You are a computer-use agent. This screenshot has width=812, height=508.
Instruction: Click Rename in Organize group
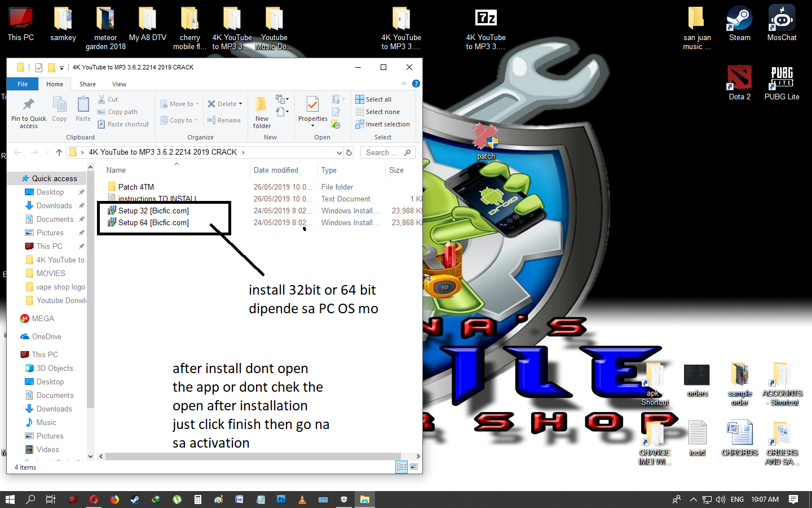coord(224,120)
